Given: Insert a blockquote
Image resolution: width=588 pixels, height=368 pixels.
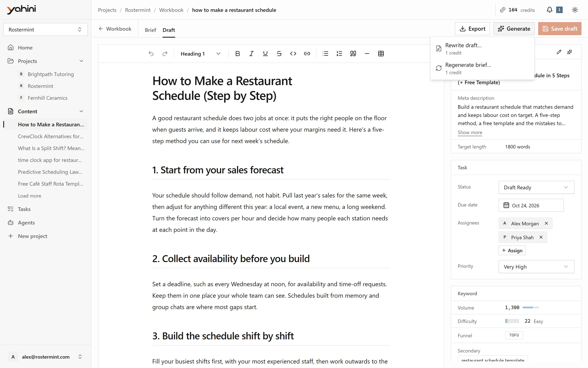Looking at the screenshot, I should [353, 54].
